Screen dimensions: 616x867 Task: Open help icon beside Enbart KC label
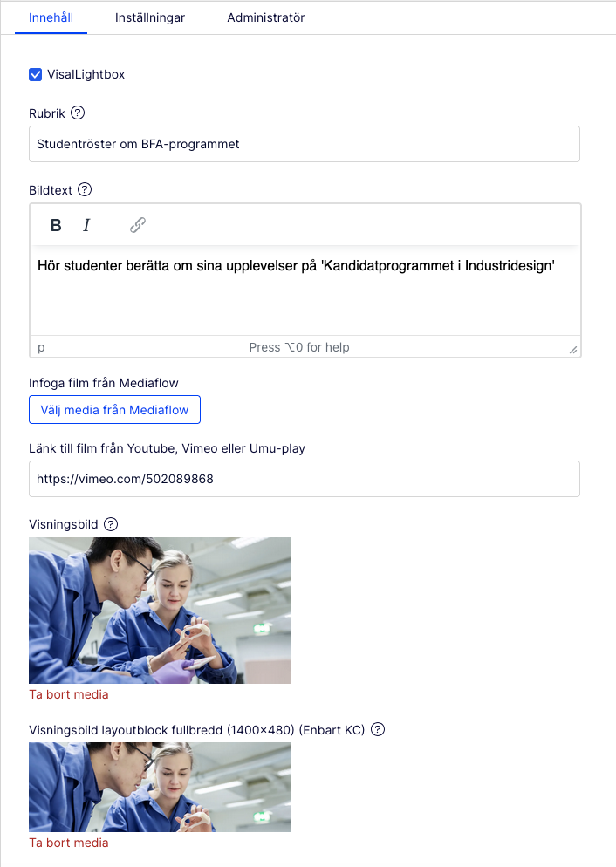[378, 729]
